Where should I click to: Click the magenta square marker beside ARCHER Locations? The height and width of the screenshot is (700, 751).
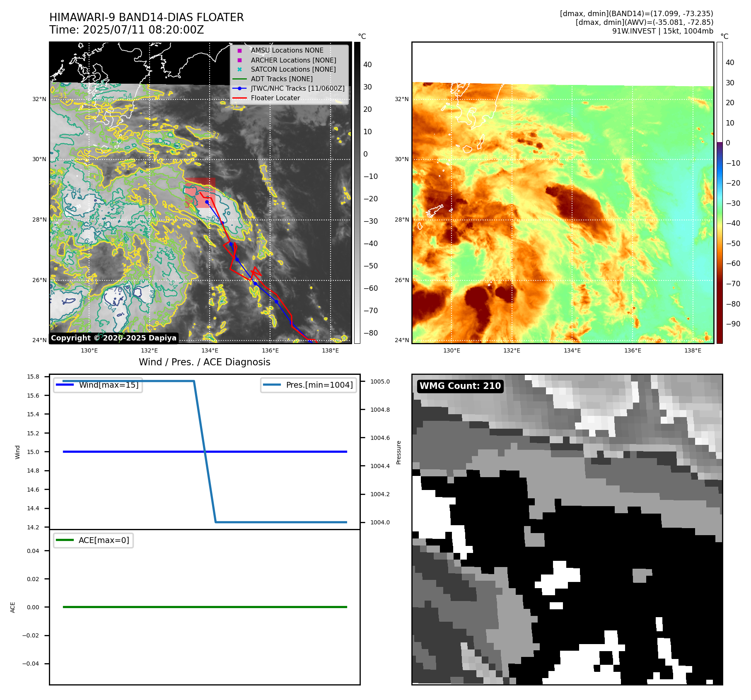[x=239, y=60]
